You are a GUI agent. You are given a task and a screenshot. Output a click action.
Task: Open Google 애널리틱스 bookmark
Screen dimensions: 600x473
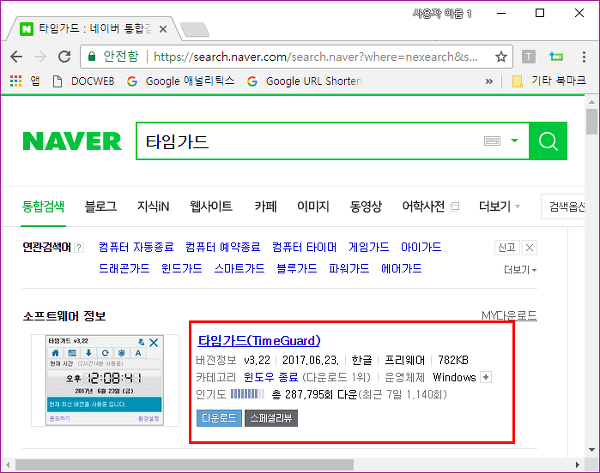click(x=181, y=81)
